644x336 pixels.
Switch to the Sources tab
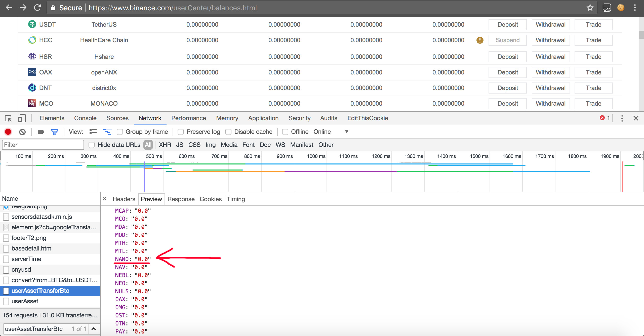tap(117, 118)
